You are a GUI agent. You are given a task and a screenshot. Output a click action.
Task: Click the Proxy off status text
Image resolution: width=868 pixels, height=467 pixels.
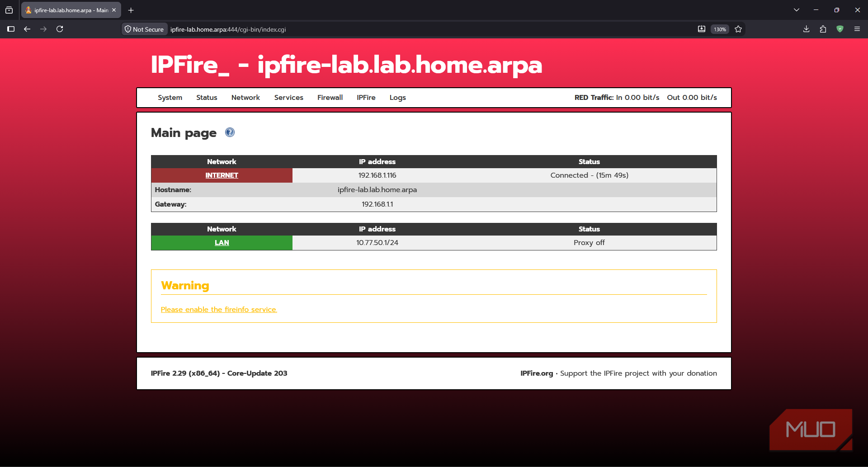(x=589, y=243)
